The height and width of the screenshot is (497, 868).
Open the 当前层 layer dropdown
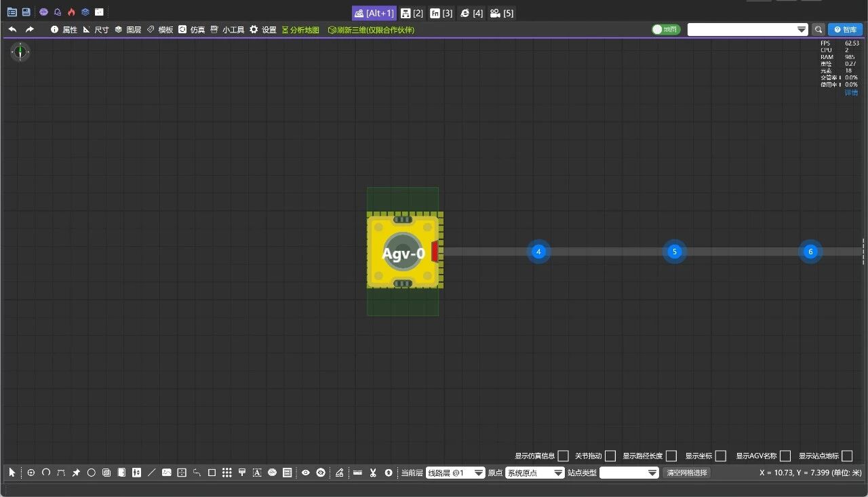(x=456, y=473)
